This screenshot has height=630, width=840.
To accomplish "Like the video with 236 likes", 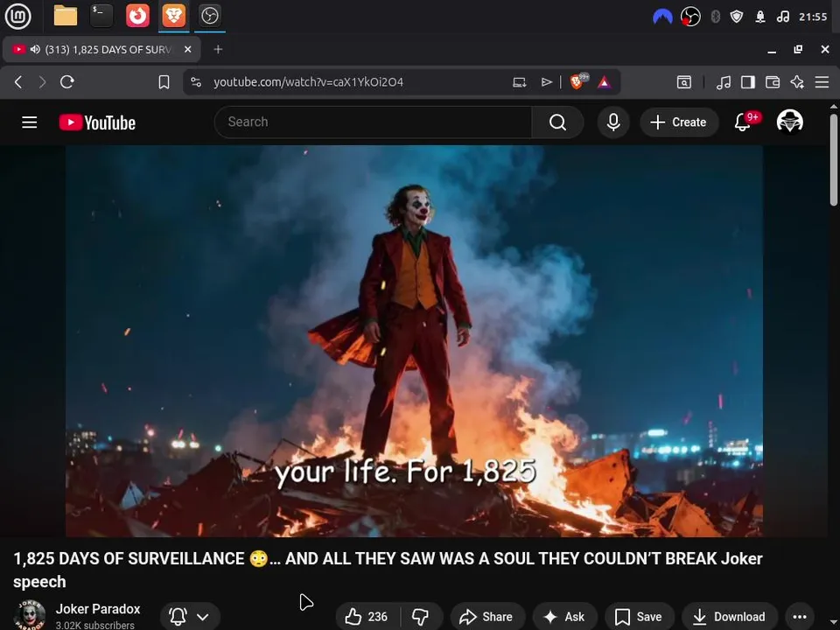I will click(x=367, y=617).
